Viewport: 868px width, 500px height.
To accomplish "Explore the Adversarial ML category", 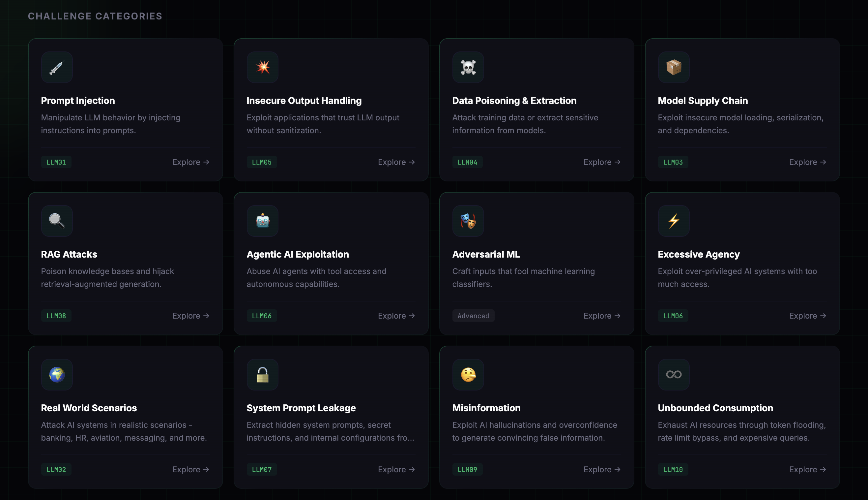I will (602, 316).
